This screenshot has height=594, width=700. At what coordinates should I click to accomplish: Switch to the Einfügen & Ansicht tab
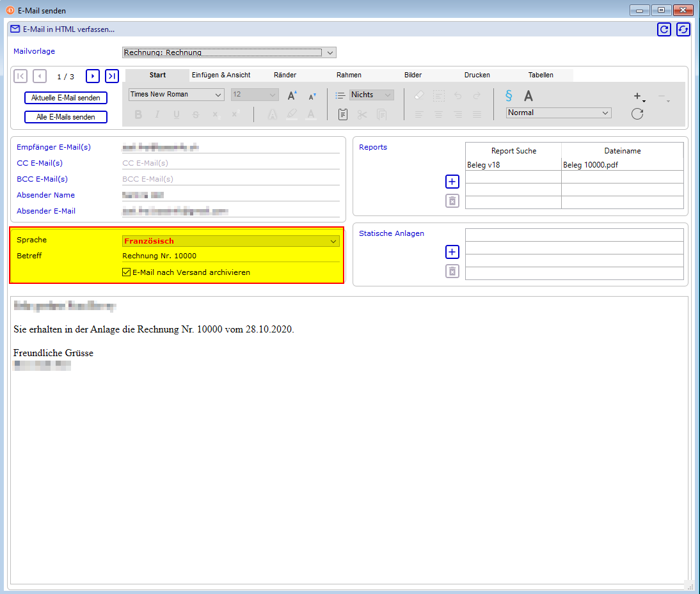(x=221, y=75)
